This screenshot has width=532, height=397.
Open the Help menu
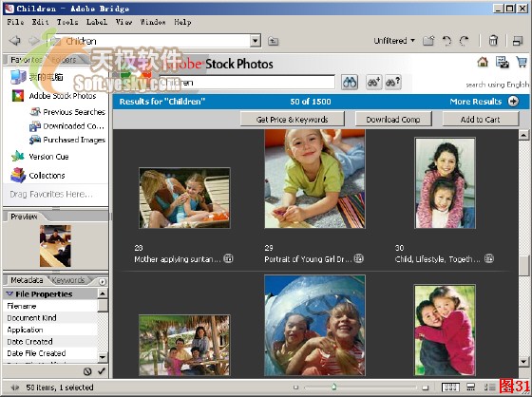182,22
